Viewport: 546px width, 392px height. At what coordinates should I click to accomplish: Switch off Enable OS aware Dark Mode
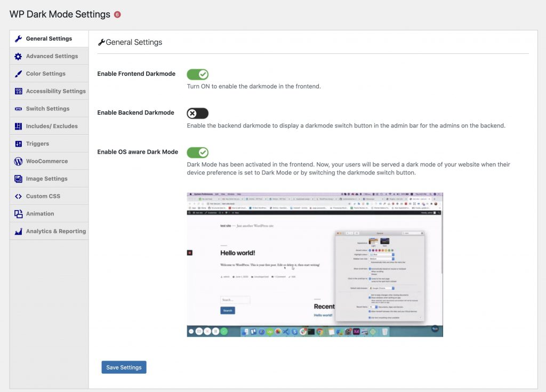(x=197, y=153)
